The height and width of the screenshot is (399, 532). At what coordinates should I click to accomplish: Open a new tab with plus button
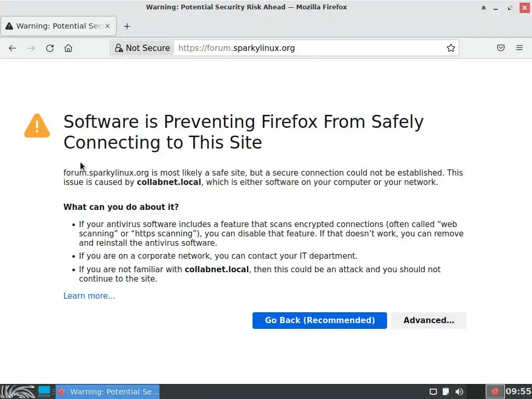click(127, 26)
